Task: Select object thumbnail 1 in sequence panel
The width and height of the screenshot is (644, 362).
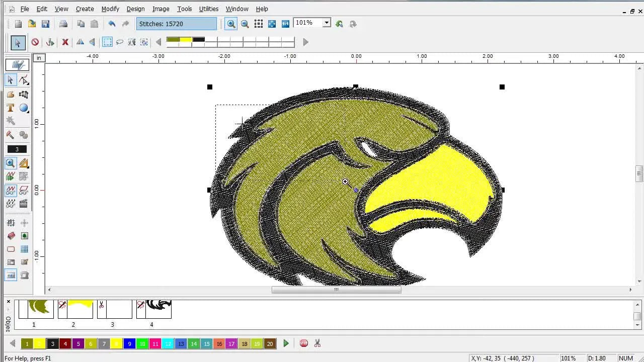Action: 36,309
